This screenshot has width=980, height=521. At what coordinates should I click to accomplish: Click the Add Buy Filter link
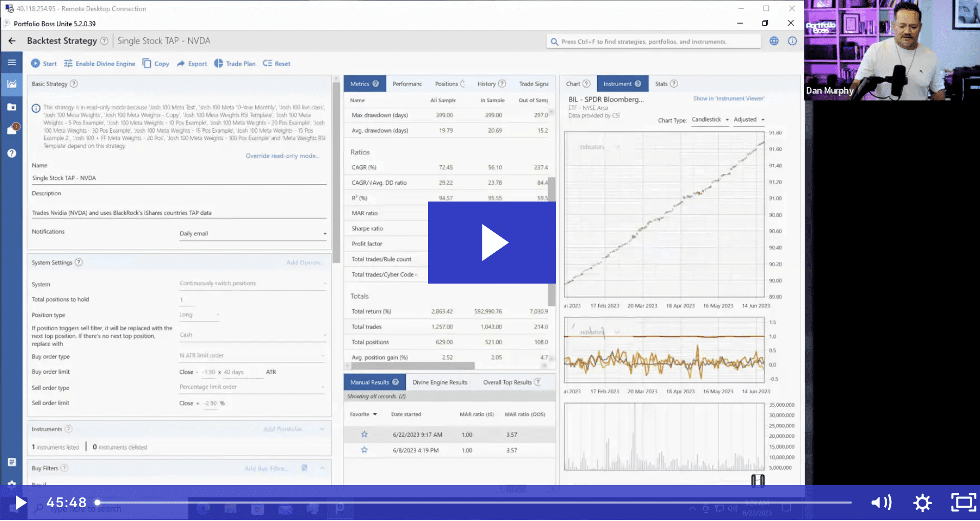click(266, 468)
